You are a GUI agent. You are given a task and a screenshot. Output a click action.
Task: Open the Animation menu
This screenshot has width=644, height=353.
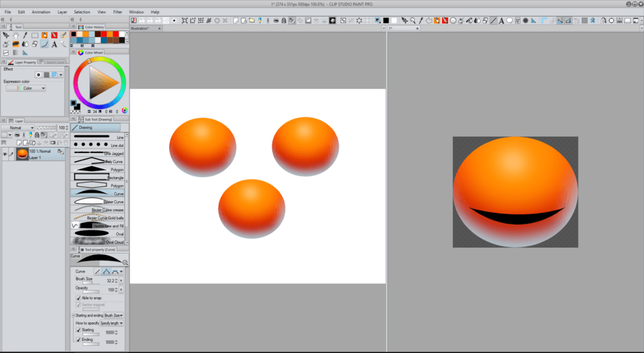click(41, 12)
